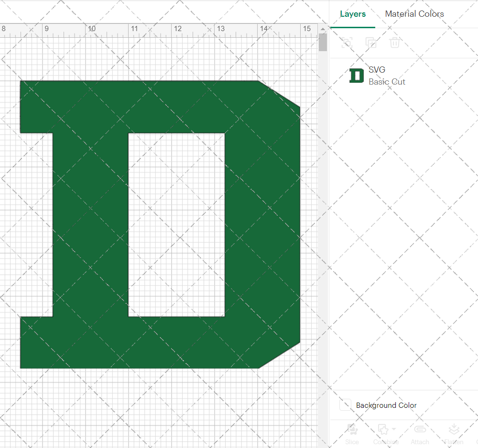Select the SVG layer name text

point(377,70)
